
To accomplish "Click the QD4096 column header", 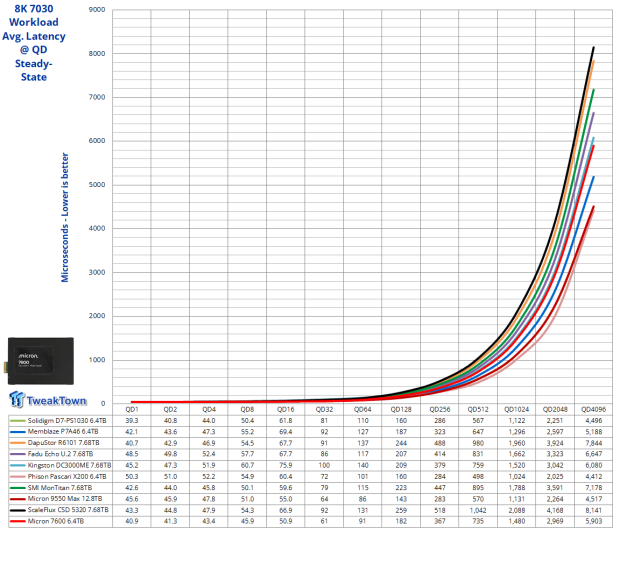I will tap(594, 409).
